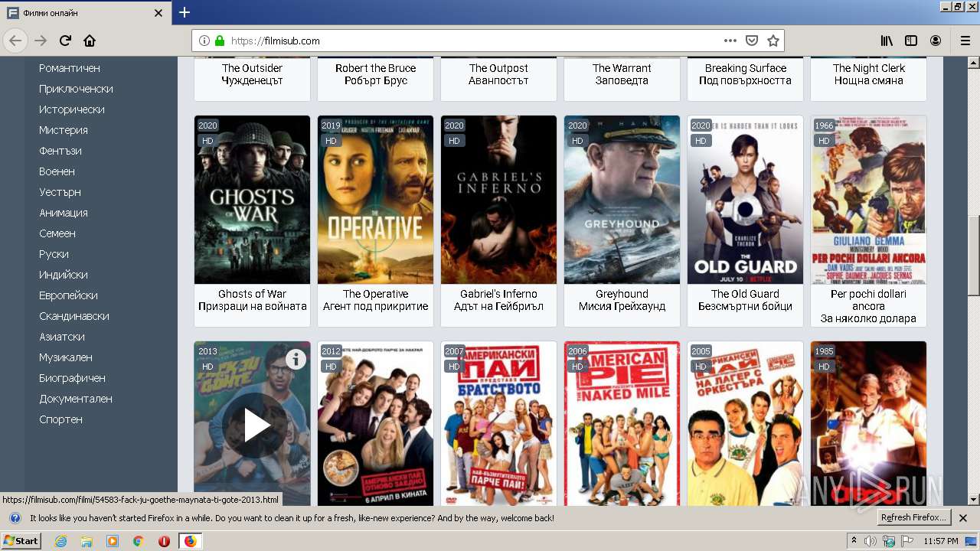980x551 pixels.
Task: Click the green padlock security icon
Action: tap(220, 41)
